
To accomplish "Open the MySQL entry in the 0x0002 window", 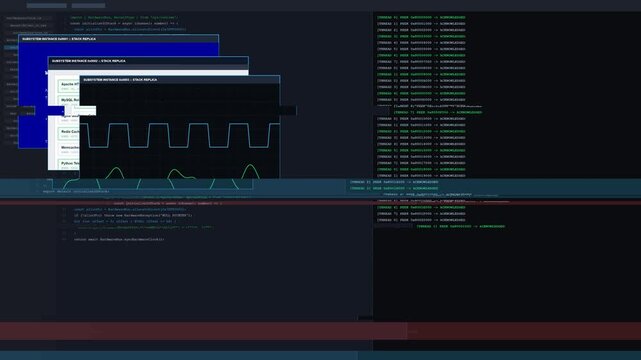I will pyautogui.click(x=69, y=101).
